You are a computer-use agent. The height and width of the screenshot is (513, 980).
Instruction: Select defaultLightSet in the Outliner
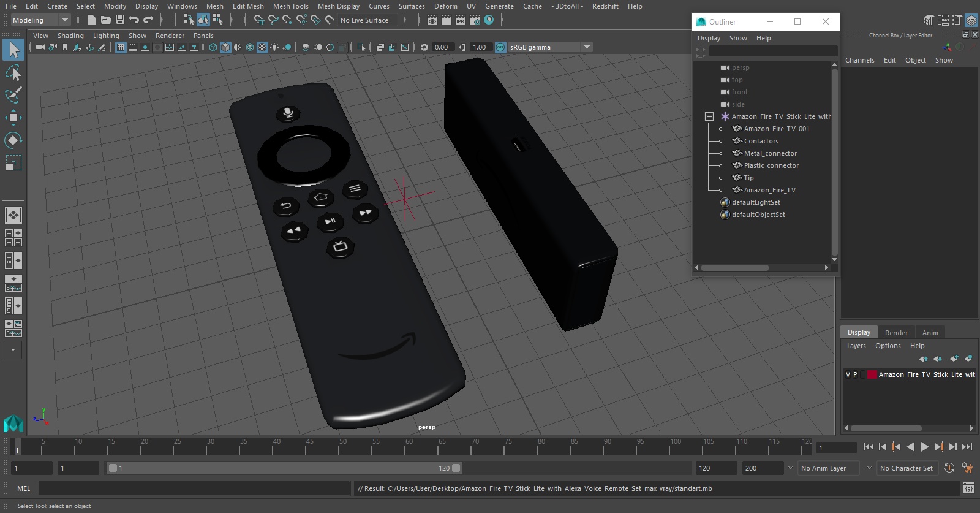tap(756, 202)
